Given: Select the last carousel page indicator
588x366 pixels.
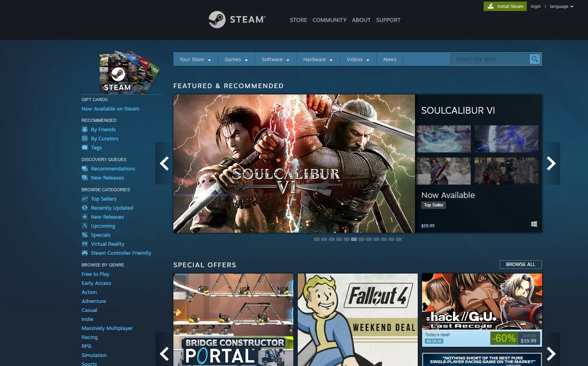Looking at the screenshot, I should pyautogui.click(x=399, y=239).
